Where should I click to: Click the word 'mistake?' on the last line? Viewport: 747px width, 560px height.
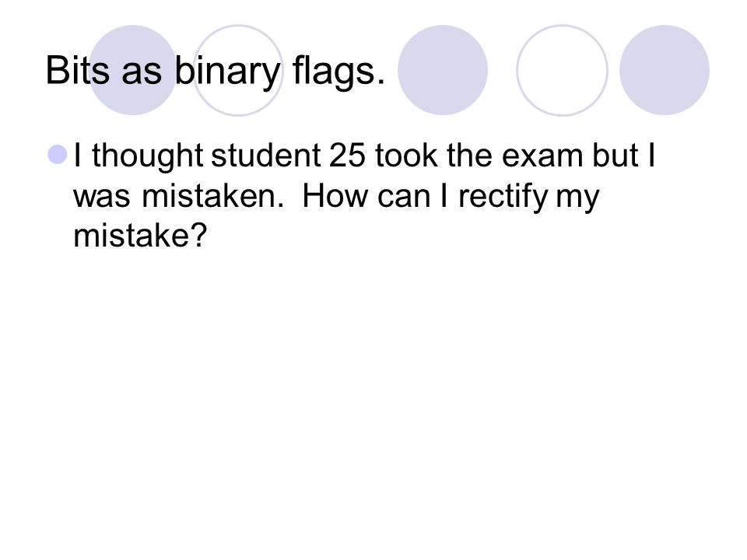click(x=140, y=235)
